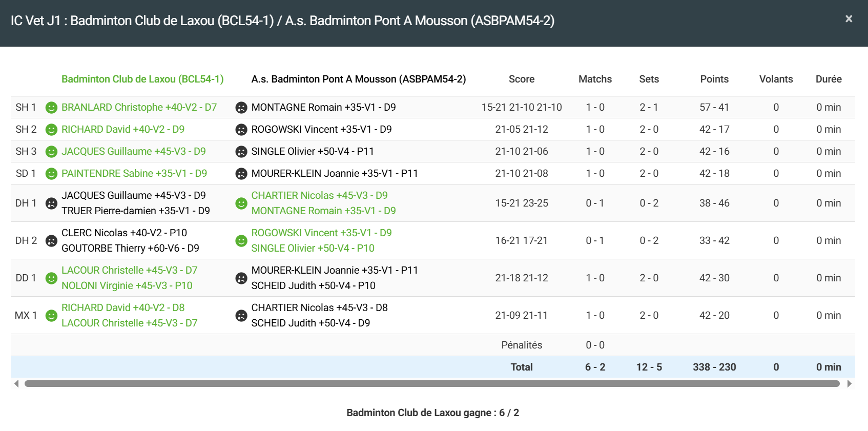This screenshot has height=431, width=868.
Task: Click the Volants column header
Action: coord(776,79)
